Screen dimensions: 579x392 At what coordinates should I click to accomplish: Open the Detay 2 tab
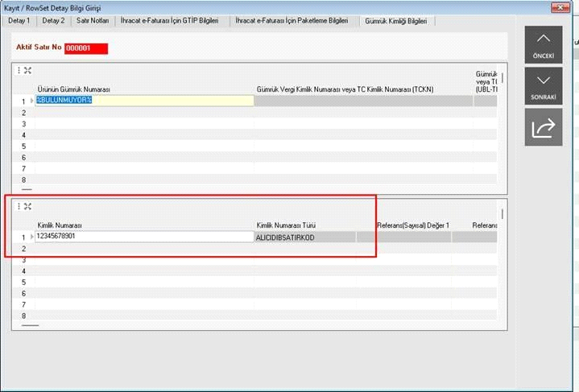pos(53,20)
